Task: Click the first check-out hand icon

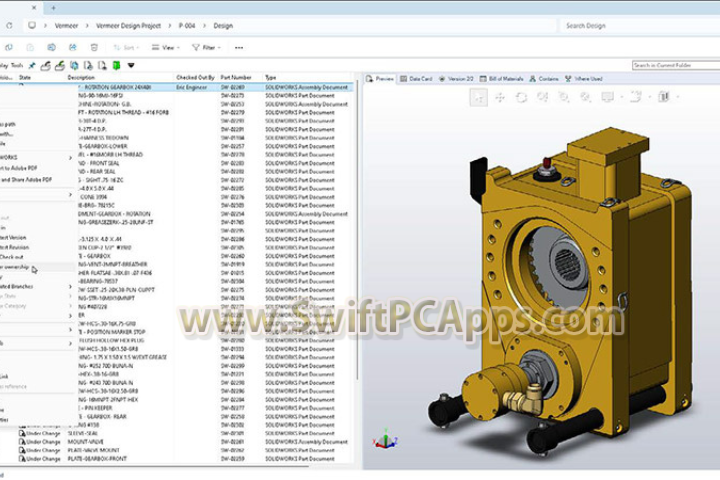Action: coord(45,66)
